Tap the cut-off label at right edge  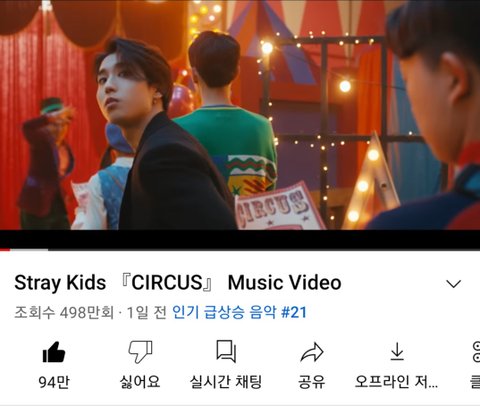(476, 382)
